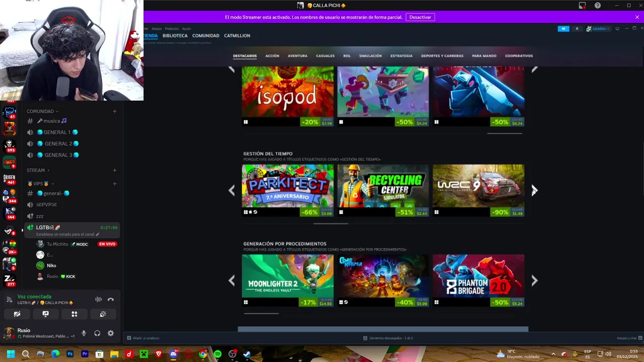Image resolution: width=644 pixels, height=362 pixels.
Task: Join GENERAL 3 voice channel
Action: pos(72,155)
